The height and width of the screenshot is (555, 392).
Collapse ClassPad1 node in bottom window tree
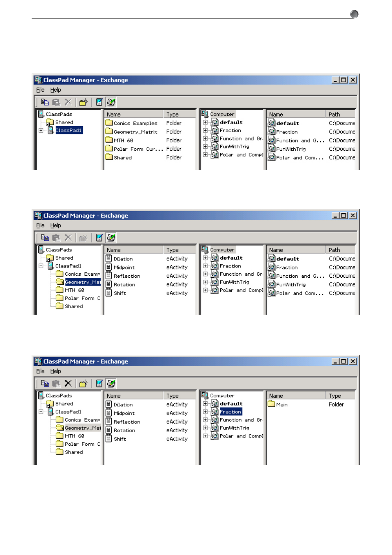pos(41,412)
